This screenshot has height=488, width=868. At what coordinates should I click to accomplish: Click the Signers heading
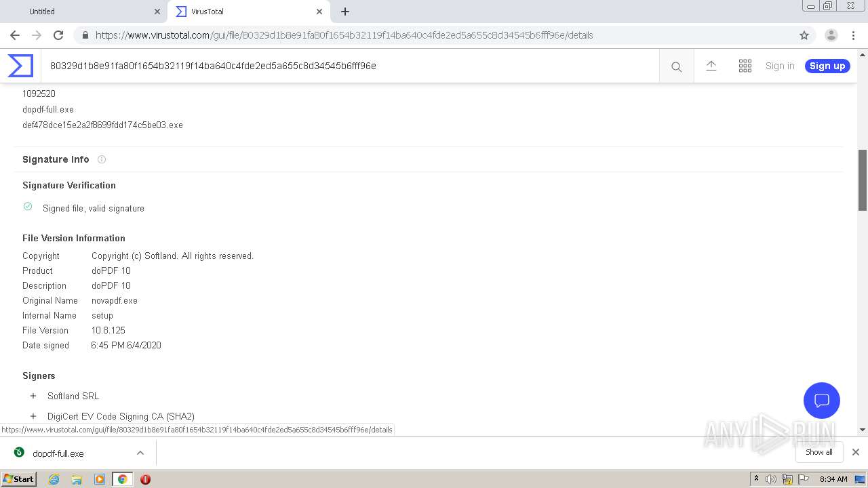(39, 375)
